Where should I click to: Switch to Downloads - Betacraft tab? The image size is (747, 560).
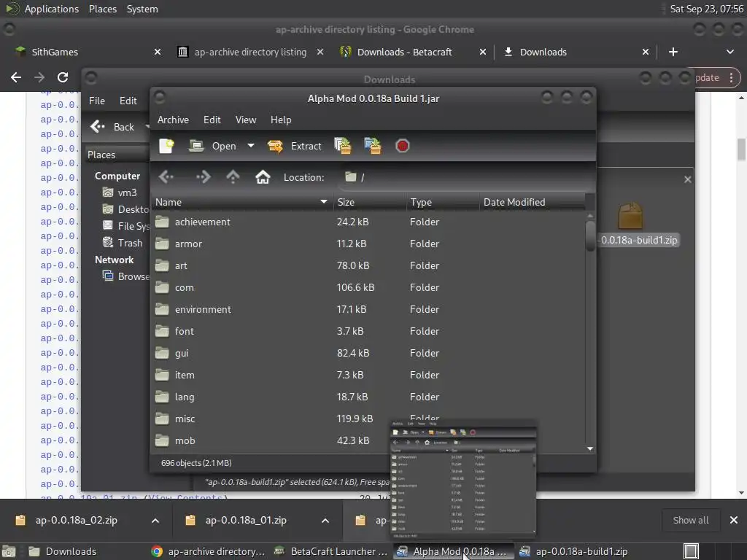click(412, 52)
